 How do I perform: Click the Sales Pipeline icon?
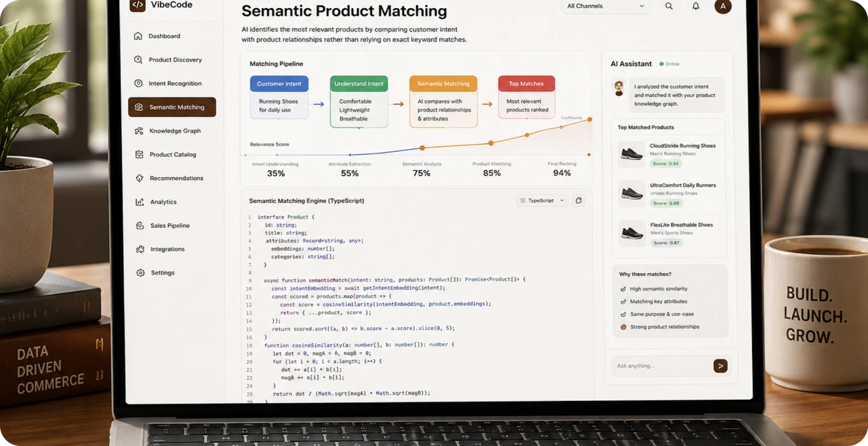tap(140, 226)
